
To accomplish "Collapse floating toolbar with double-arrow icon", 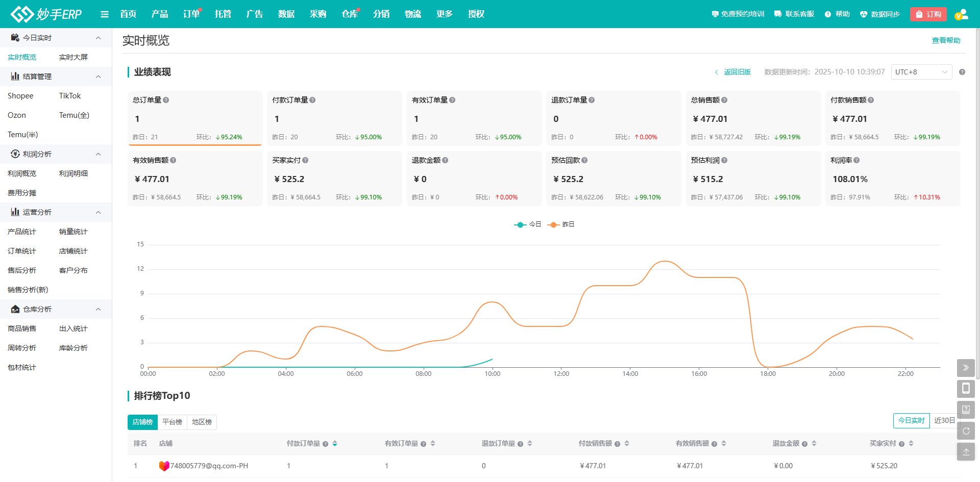I will [966, 368].
